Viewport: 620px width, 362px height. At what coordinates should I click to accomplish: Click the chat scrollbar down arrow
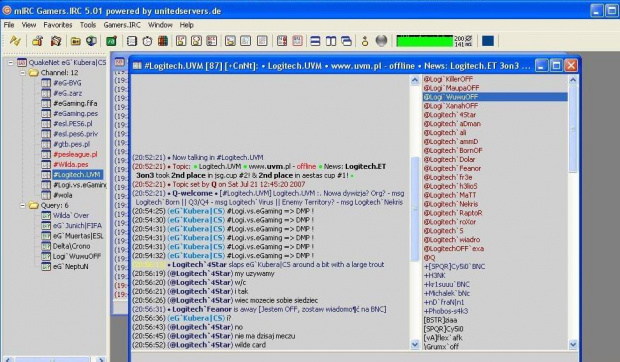pos(415,345)
